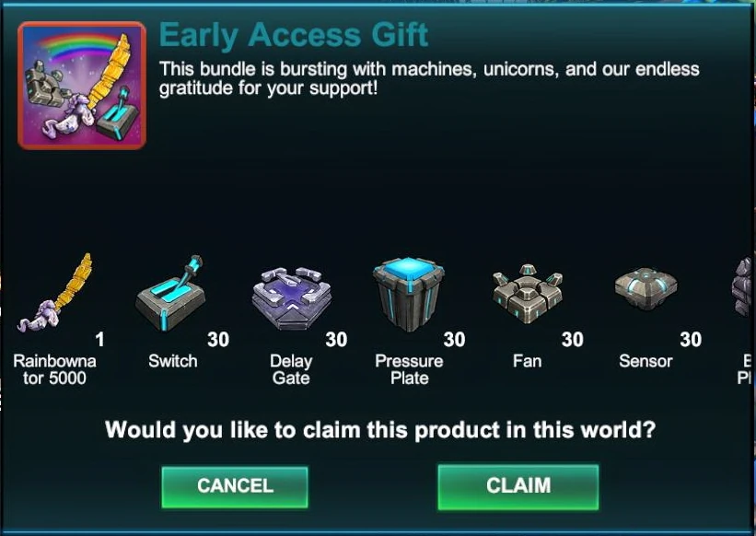The width and height of the screenshot is (756, 536).
Task: Claim the Early Access Gift
Action: [518, 486]
